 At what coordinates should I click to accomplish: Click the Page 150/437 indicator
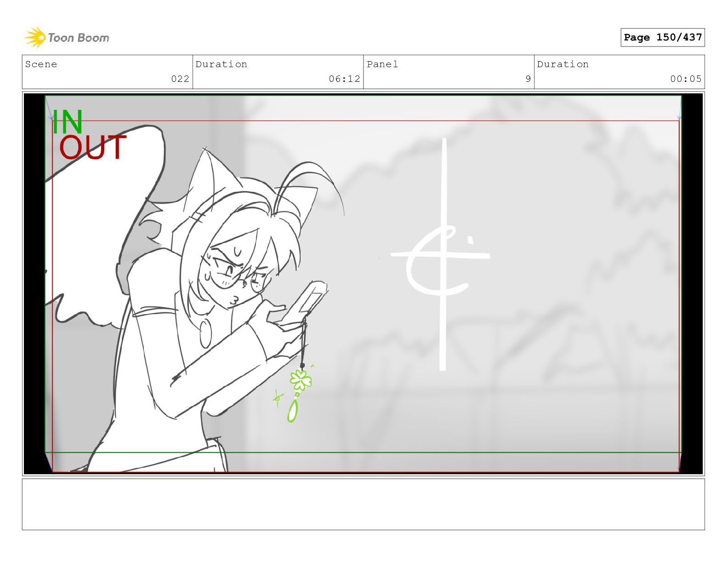pyautogui.click(x=662, y=37)
